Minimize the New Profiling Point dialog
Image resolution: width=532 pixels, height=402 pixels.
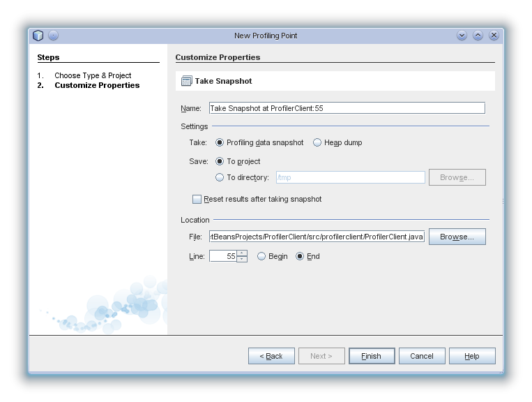pos(462,36)
